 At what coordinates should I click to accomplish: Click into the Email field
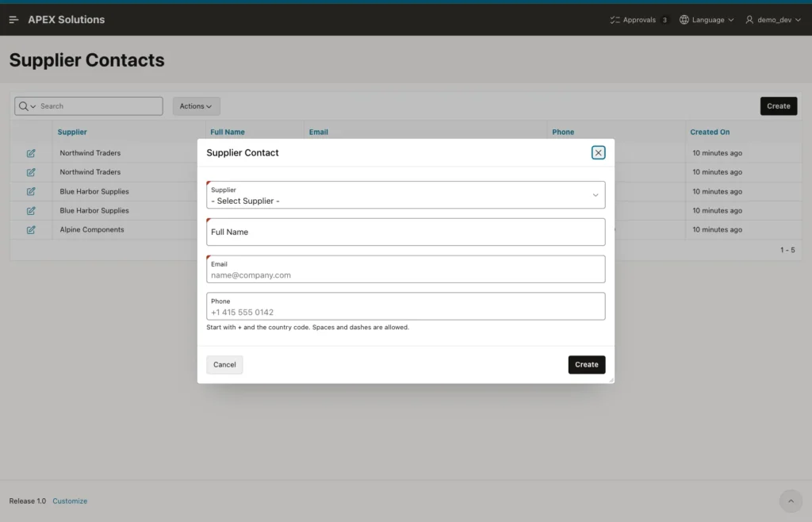click(405, 269)
